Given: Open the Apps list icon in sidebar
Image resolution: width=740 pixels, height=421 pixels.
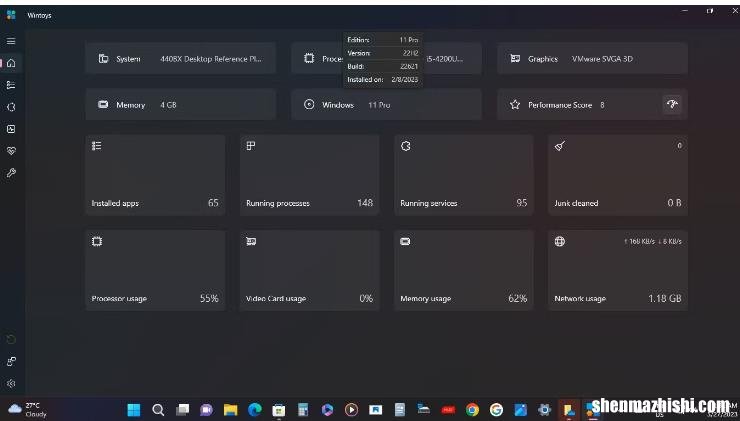Looking at the screenshot, I should (x=11, y=85).
